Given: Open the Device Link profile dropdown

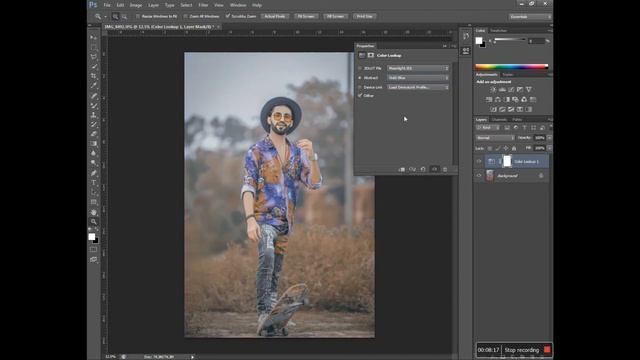Looking at the screenshot, I should click(418, 87).
